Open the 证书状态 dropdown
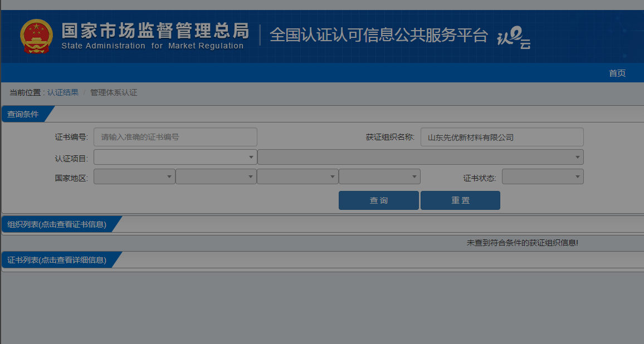This screenshot has width=644, height=344. pos(543,176)
